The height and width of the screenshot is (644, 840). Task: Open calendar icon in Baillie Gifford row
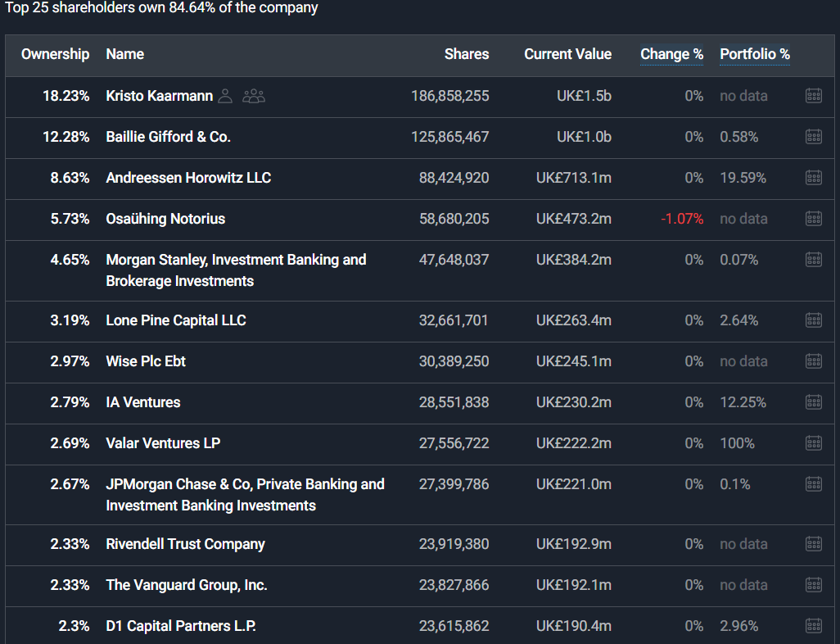tap(814, 137)
